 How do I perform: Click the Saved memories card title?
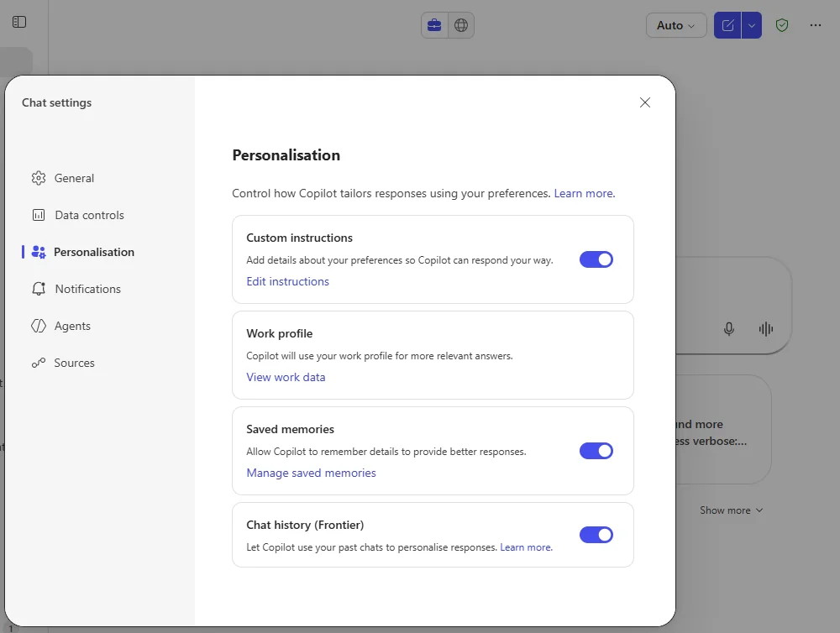click(x=291, y=429)
